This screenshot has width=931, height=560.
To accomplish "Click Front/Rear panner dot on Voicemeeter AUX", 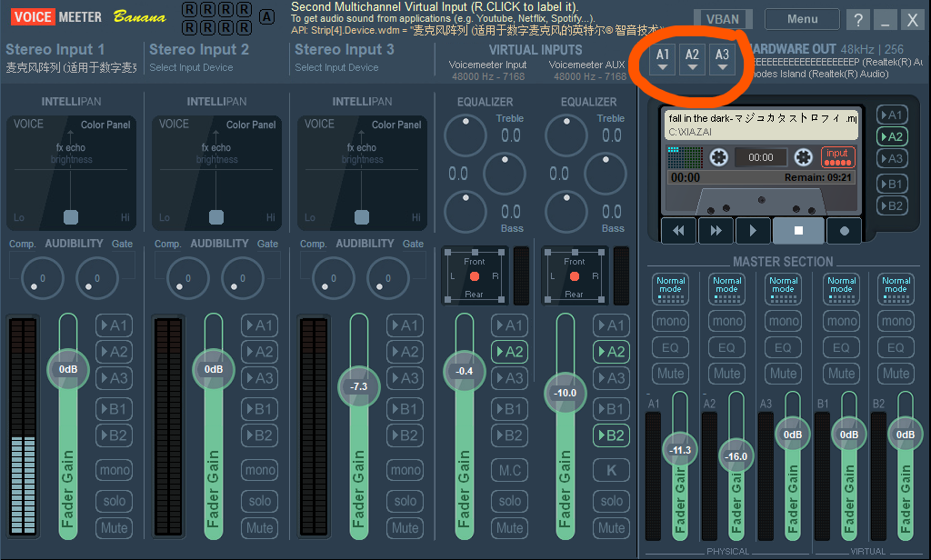I will tap(575, 276).
